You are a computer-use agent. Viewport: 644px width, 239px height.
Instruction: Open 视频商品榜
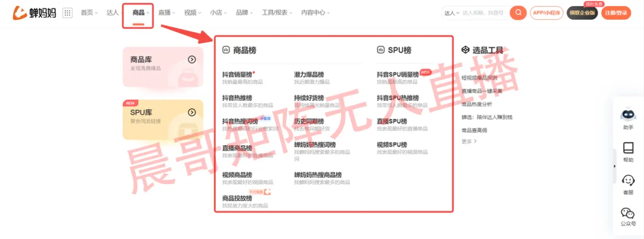tap(237, 174)
